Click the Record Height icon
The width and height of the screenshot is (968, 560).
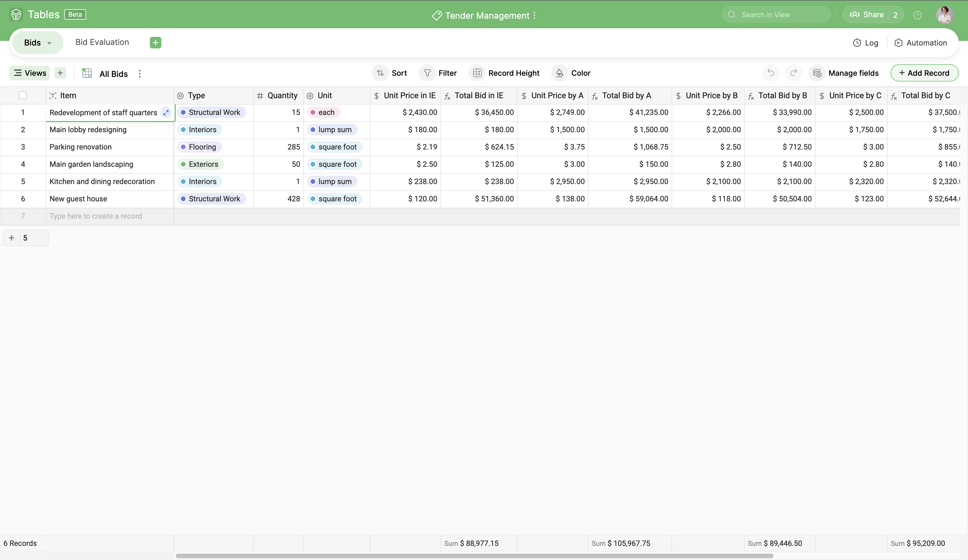pos(477,73)
